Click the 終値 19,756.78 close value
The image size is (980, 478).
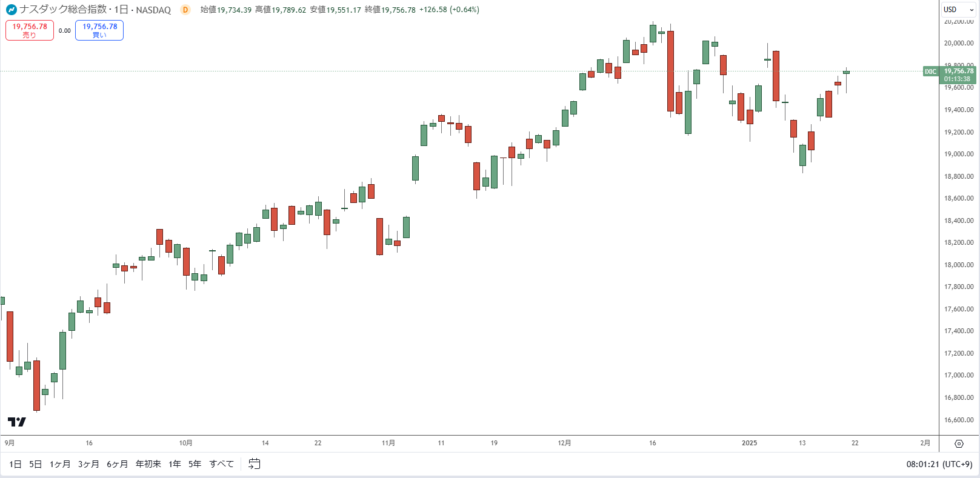point(390,10)
